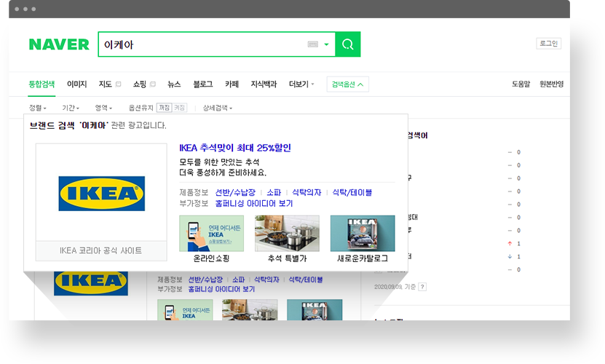Open 홈퍼니싱 아이디어 보기 link in popup
The width and height of the screenshot is (605, 364).
254,203
